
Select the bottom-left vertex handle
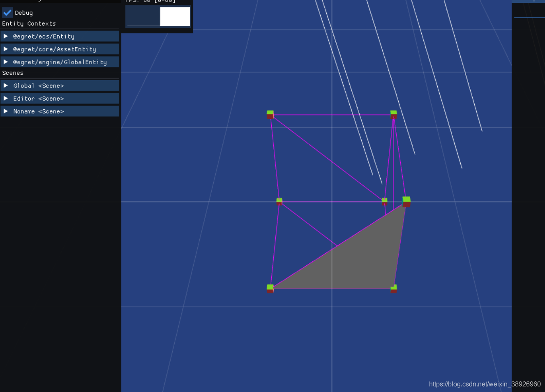click(270, 288)
